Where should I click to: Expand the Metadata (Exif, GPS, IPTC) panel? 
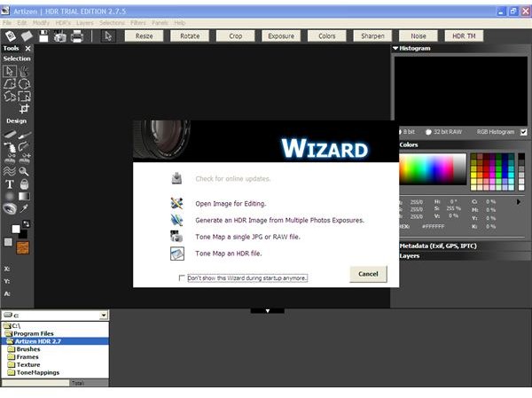point(438,246)
